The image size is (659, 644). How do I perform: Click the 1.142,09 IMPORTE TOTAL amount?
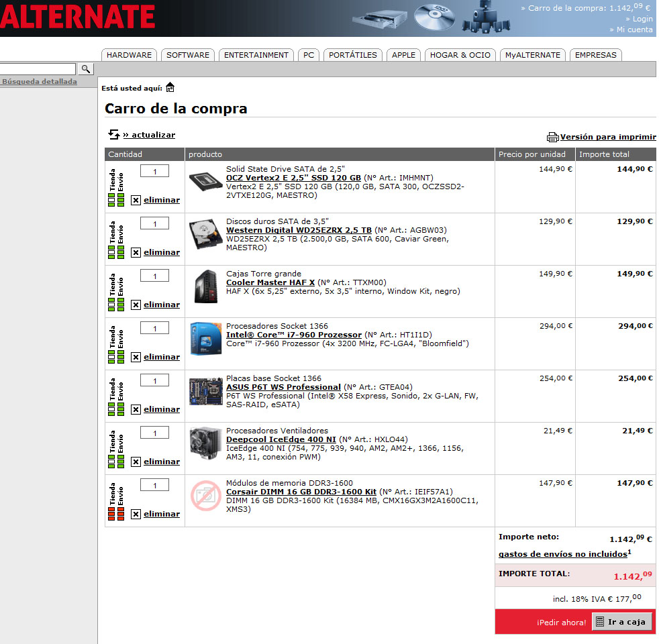coord(633,576)
